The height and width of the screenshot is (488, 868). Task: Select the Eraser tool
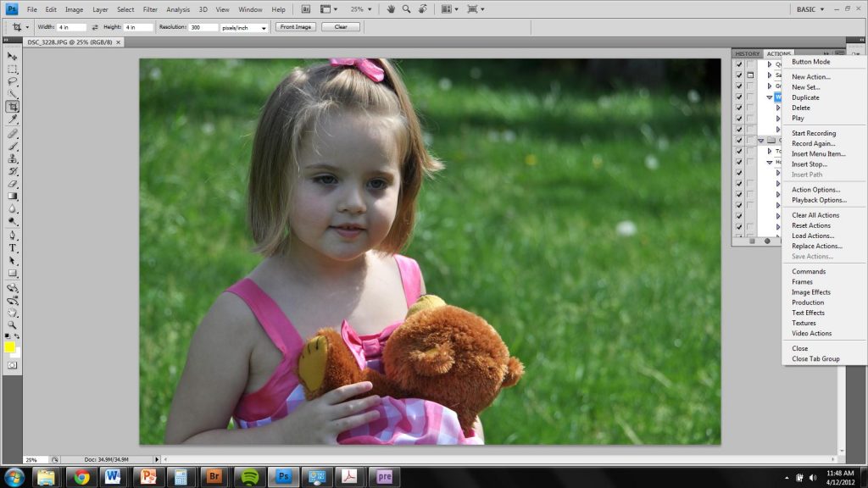(13, 183)
